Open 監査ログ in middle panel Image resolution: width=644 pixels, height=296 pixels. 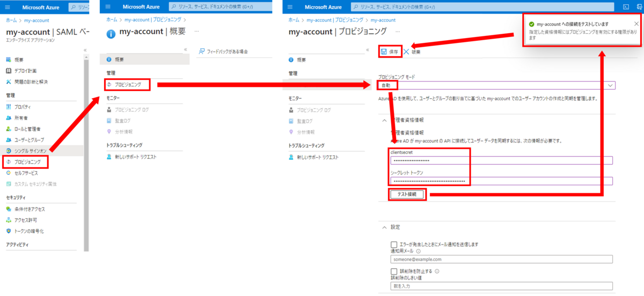(119, 121)
